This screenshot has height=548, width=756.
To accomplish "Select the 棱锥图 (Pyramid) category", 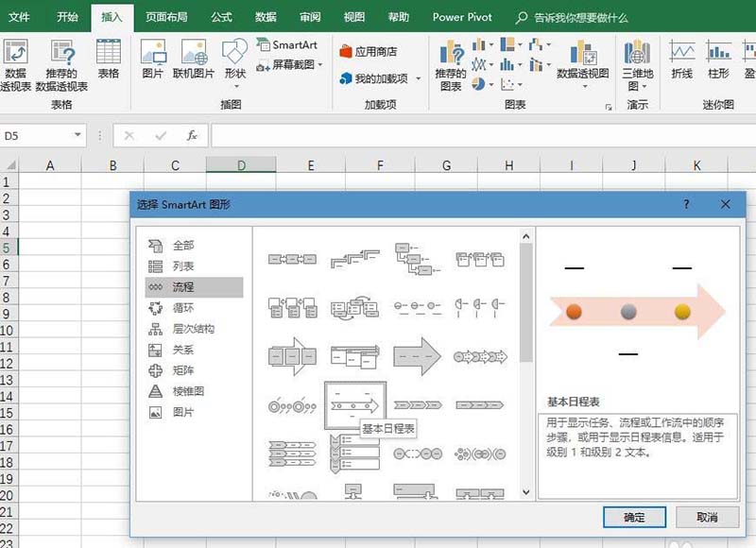I will point(195,391).
